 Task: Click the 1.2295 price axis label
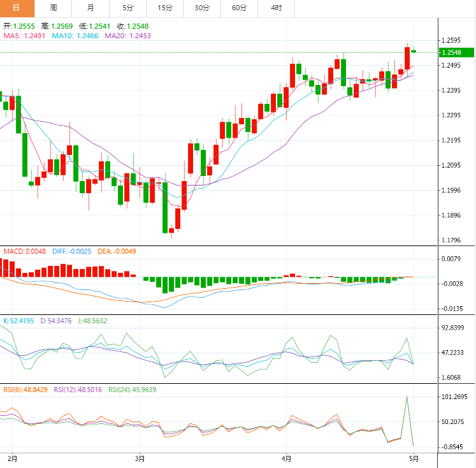coord(451,115)
